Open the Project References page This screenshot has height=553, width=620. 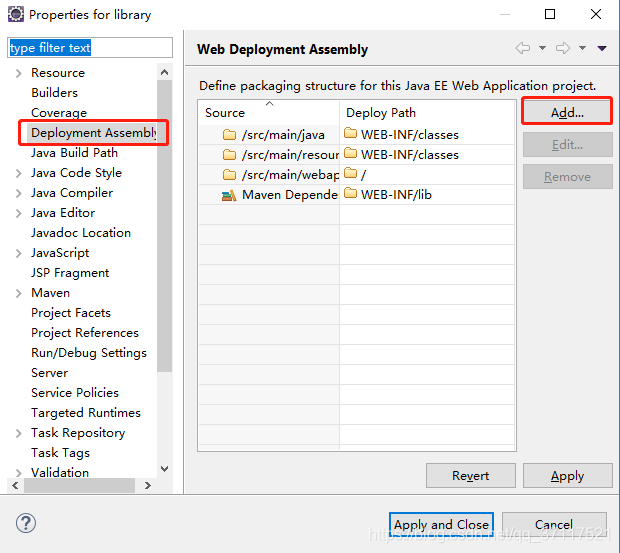(85, 333)
